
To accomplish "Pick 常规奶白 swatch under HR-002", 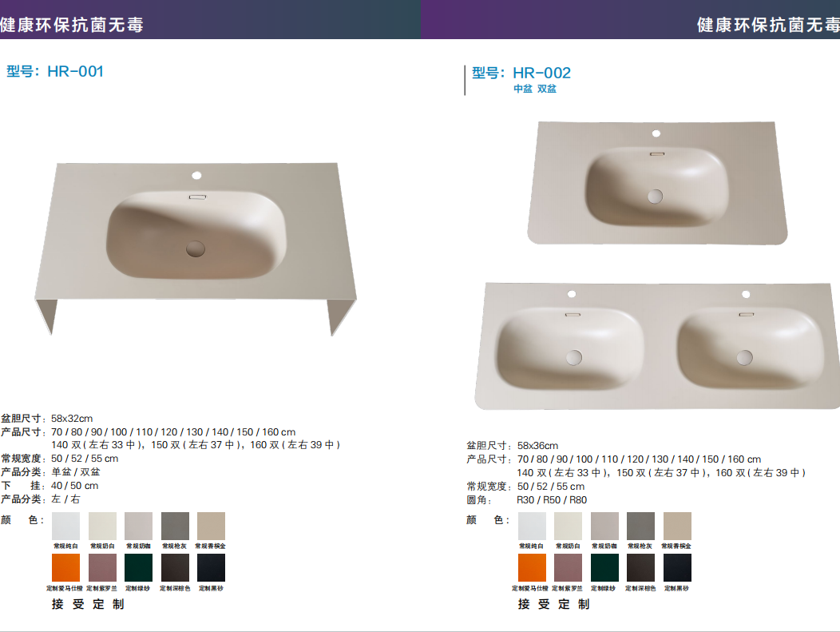I will tap(569, 526).
